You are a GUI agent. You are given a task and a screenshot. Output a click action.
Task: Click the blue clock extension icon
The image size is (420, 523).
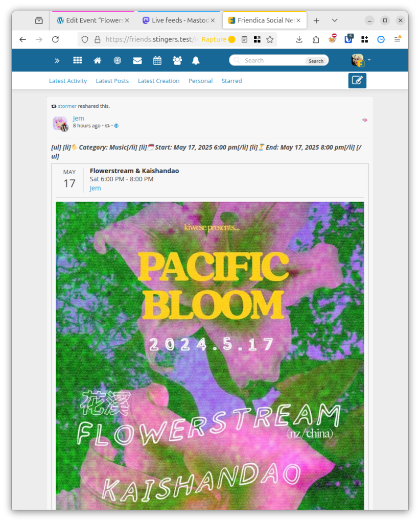pos(381,40)
